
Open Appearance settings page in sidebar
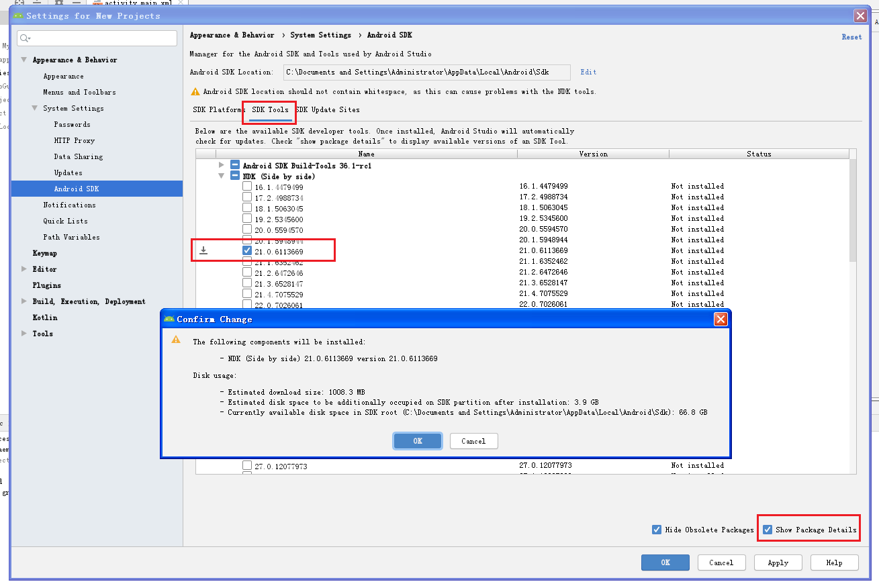(x=64, y=76)
